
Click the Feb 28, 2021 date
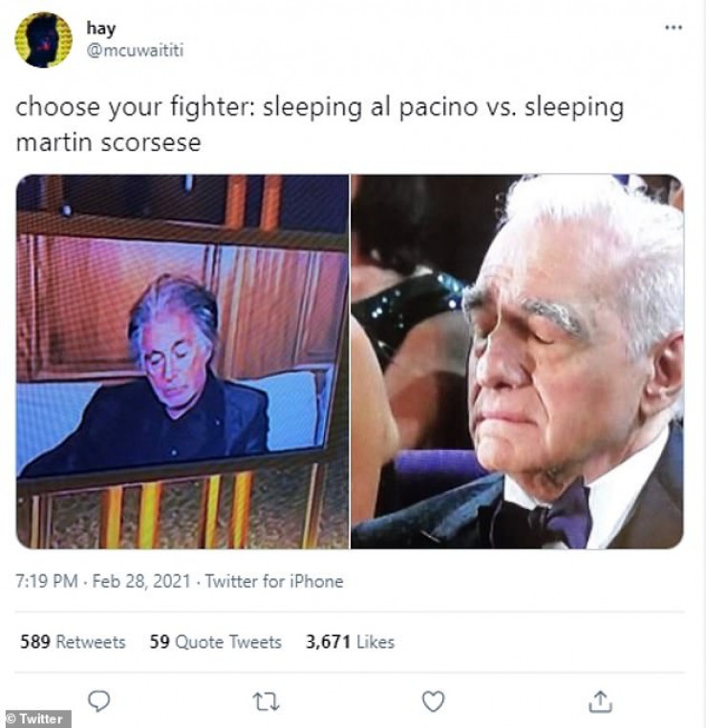141,581
